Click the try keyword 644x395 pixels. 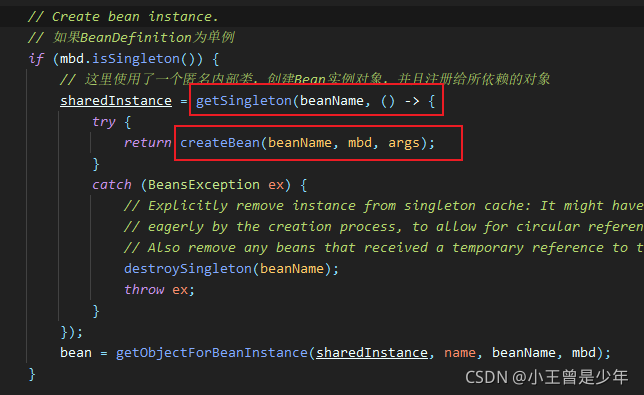click(104, 122)
